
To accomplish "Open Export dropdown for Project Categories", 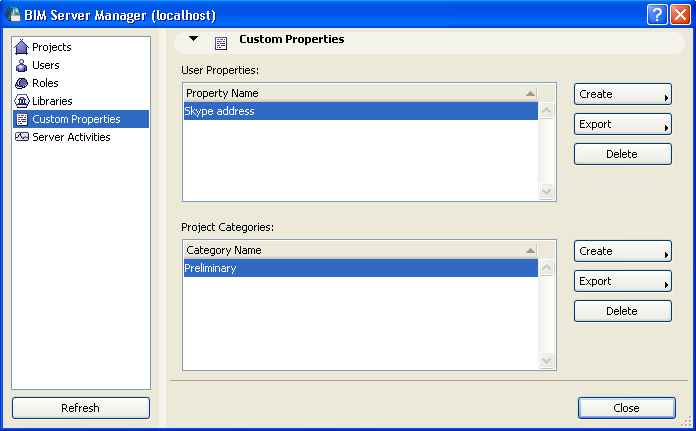I will [622, 281].
